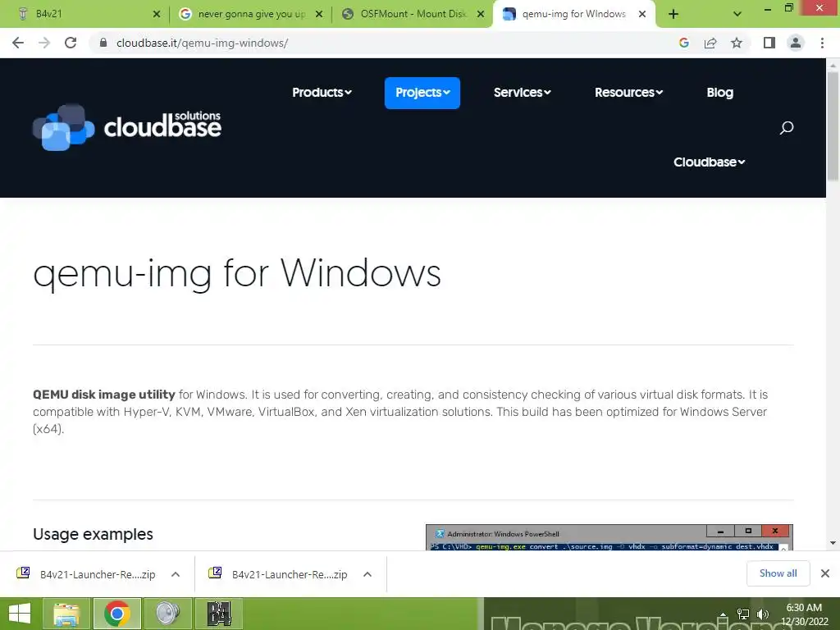The width and height of the screenshot is (840, 630).
Task: Expand the Resources menu
Action: pyautogui.click(x=629, y=93)
